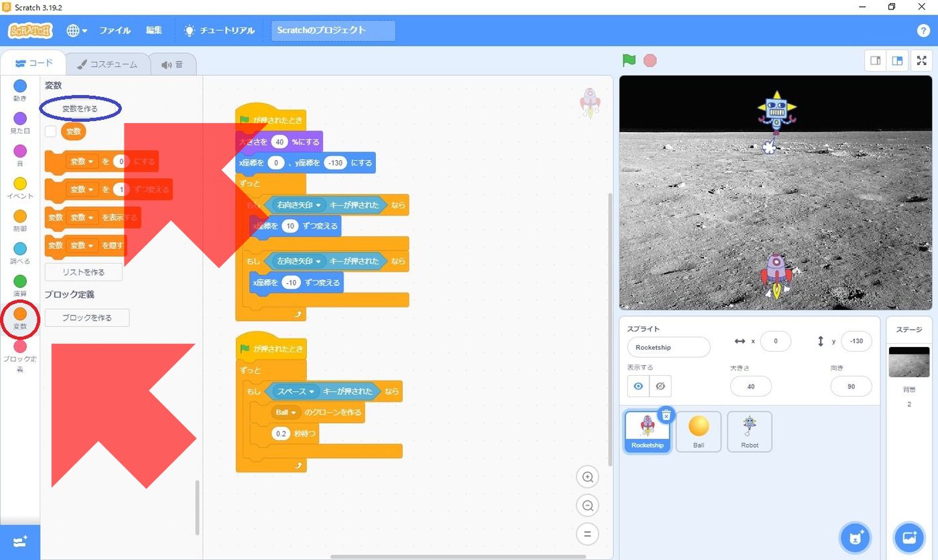Switch to large stage layout
The width and height of the screenshot is (938, 560).
(x=896, y=60)
